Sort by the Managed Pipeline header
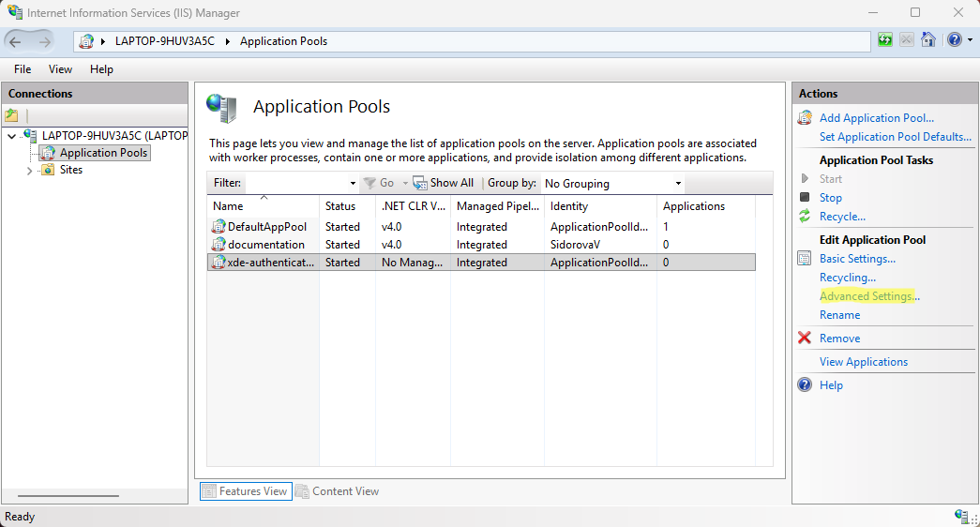Viewport: 980px width, 527px height. 497,206
